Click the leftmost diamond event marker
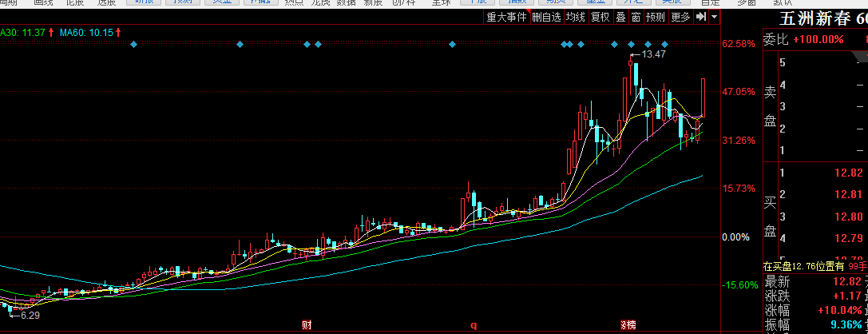Image resolution: width=868 pixels, height=334 pixels. pos(133,44)
